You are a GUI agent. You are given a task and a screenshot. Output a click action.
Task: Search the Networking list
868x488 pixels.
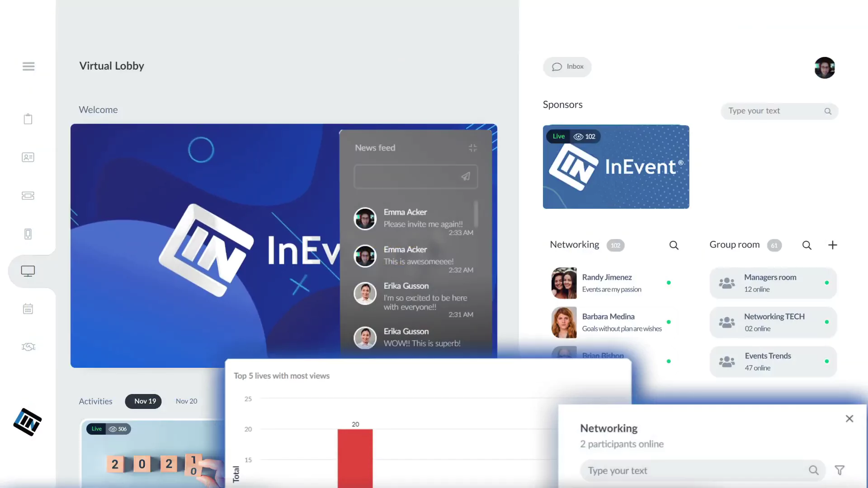click(674, 245)
